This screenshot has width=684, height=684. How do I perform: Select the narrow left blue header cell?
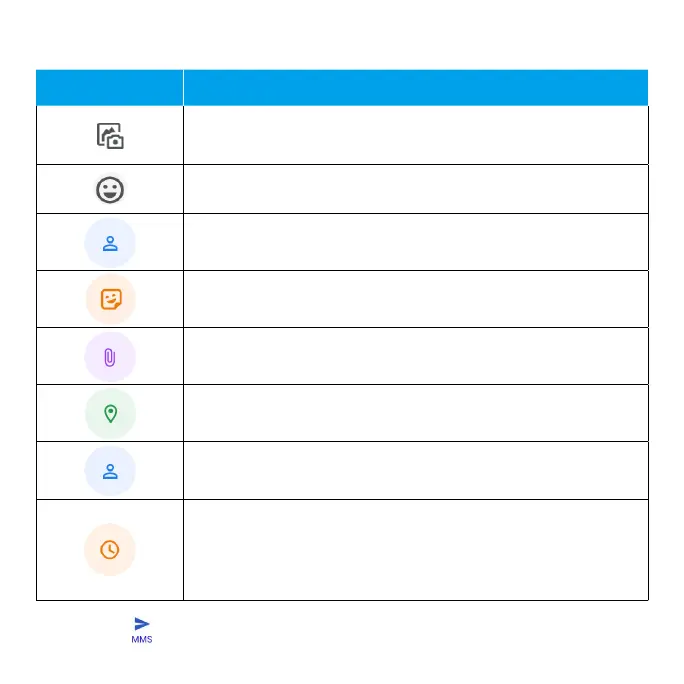(109, 87)
